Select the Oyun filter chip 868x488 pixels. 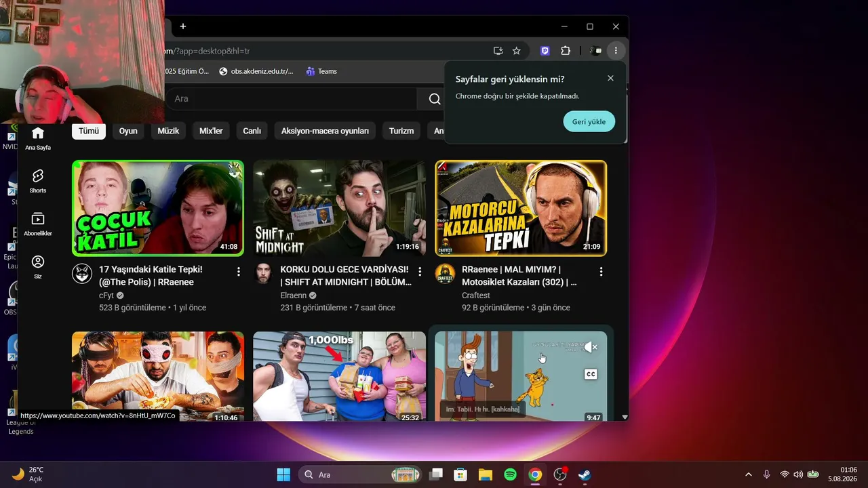(x=128, y=131)
